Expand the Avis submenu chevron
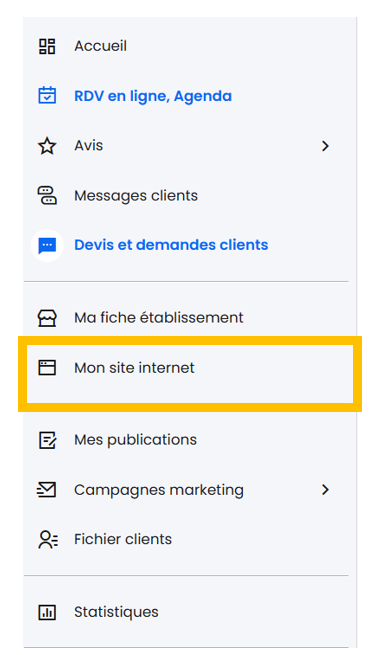This screenshot has height=655, width=375. coord(325,146)
